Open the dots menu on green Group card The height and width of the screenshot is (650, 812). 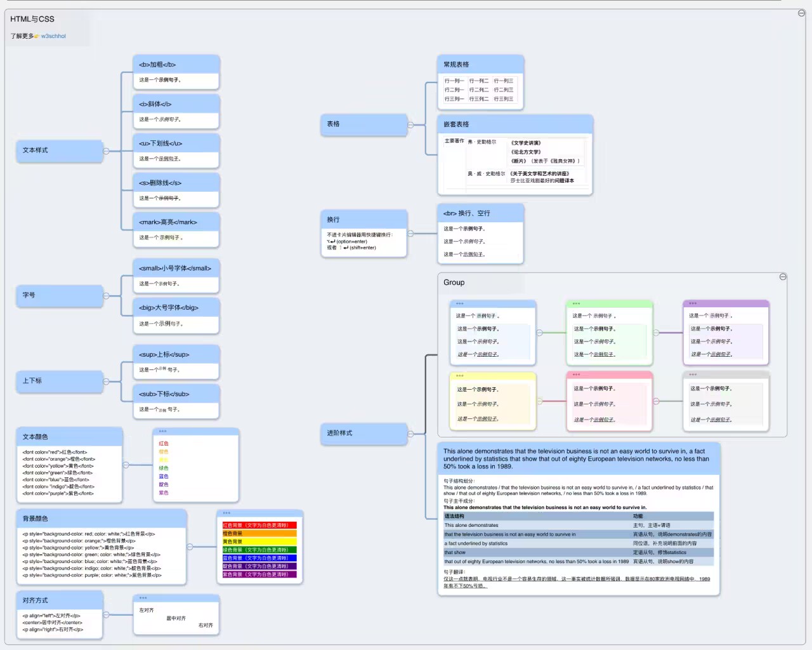tap(576, 303)
